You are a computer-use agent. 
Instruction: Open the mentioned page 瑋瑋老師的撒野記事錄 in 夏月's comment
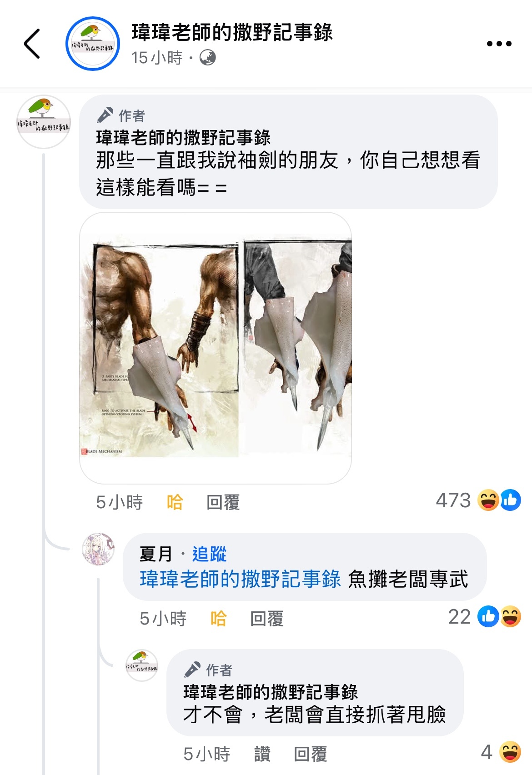pyautogui.click(x=240, y=580)
